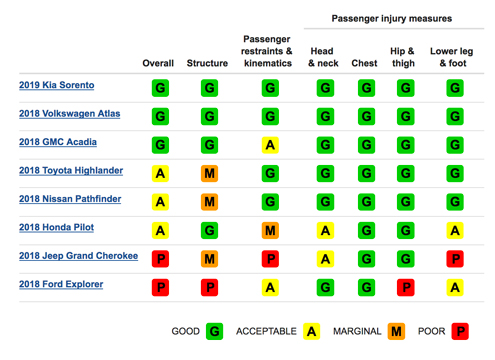Click Ford Explorer's Poor overall rating icon
The height and width of the screenshot is (360, 495).
tap(160, 288)
